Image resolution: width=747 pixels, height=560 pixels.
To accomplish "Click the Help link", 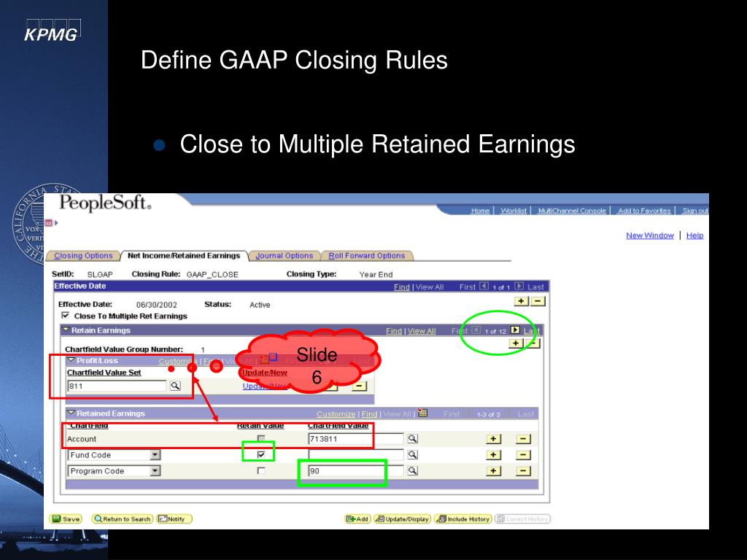I will [694, 236].
